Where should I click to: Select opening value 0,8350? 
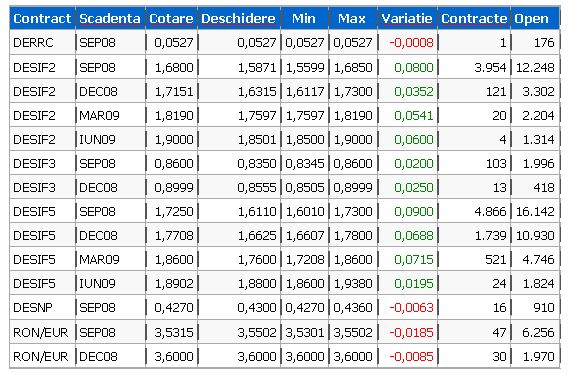tap(257, 164)
